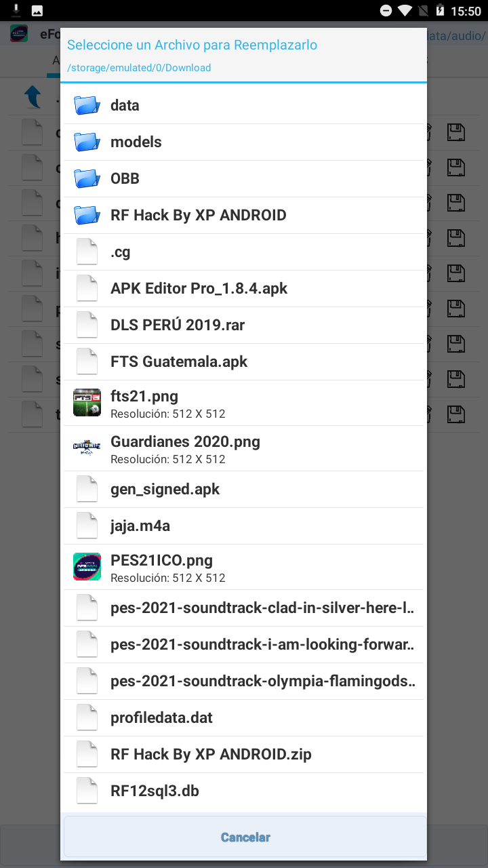Click the blue up-arrow in background file list

(x=33, y=97)
